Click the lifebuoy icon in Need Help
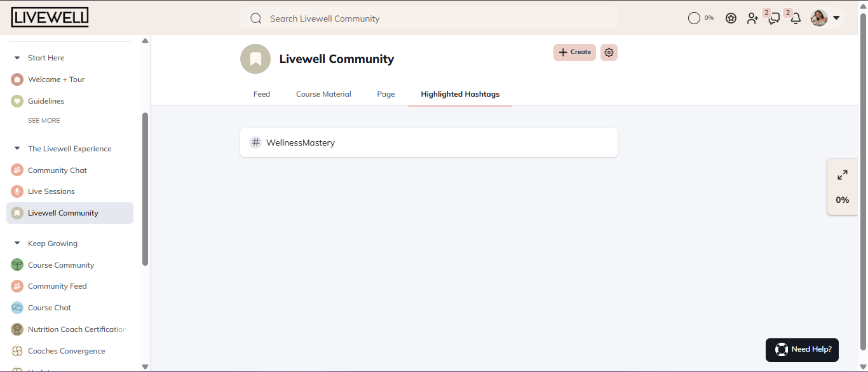This screenshot has width=868, height=372. [x=782, y=350]
